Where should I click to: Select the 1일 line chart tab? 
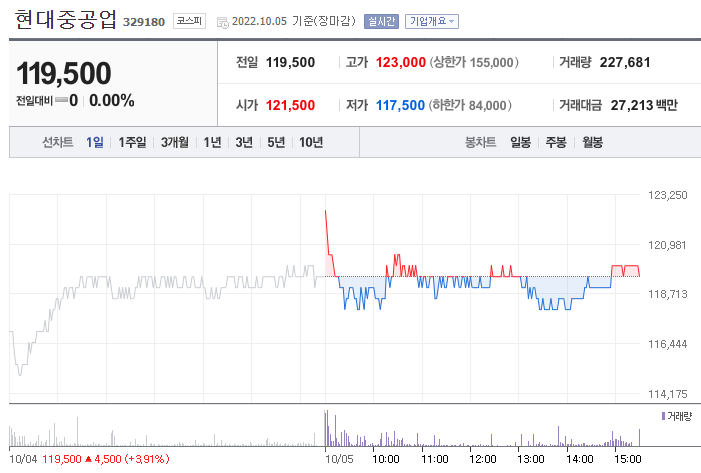tap(94, 142)
